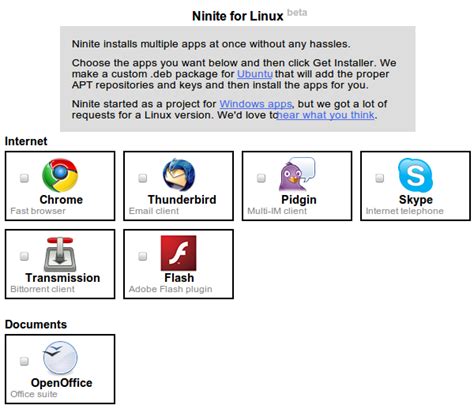Click the Documents section heading

pyautogui.click(x=36, y=325)
